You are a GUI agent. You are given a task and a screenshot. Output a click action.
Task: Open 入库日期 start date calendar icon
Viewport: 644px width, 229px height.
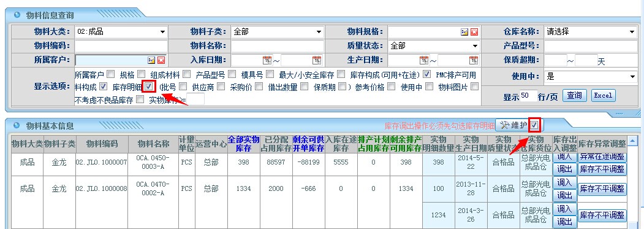[267, 60]
